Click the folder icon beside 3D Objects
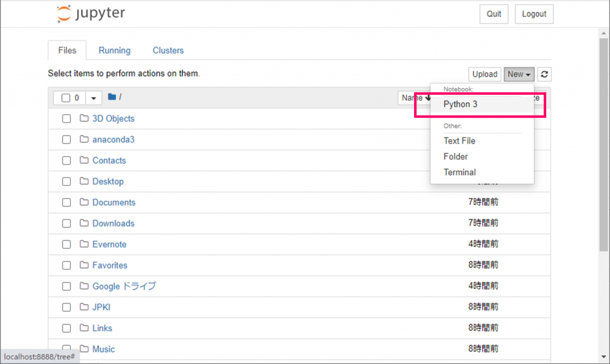 (84, 119)
